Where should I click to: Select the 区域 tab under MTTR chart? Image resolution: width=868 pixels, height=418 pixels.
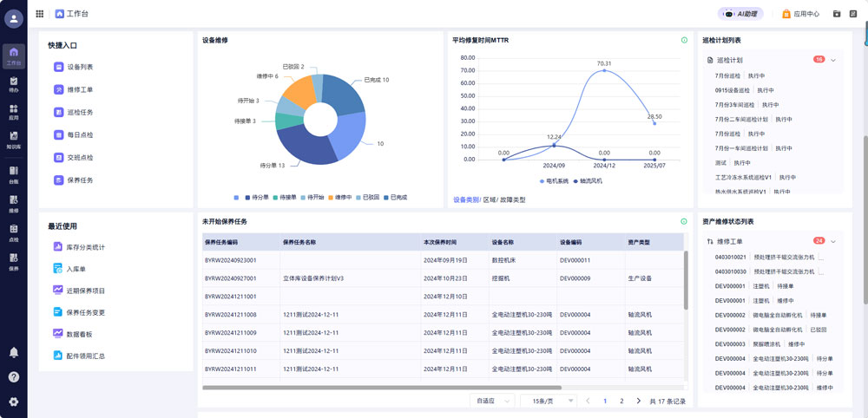pos(489,200)
